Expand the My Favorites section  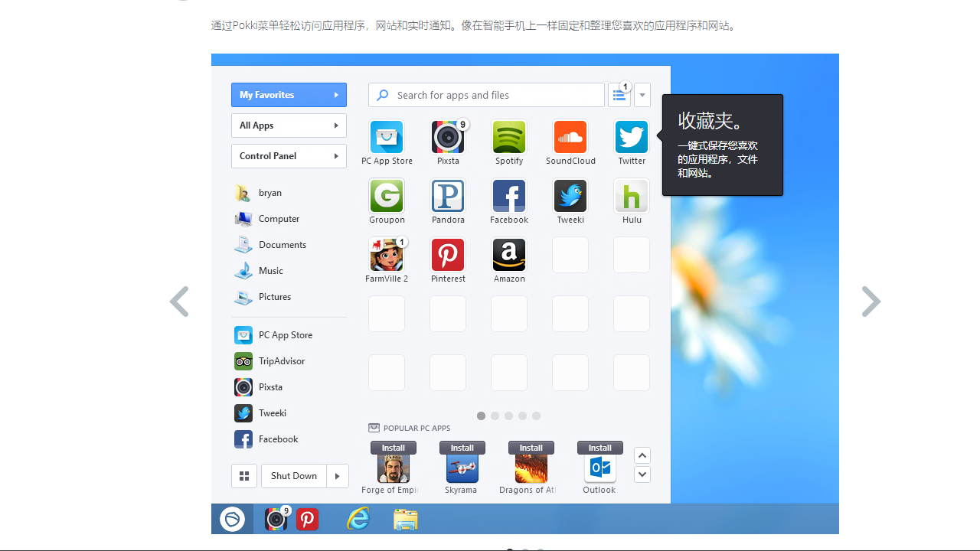click(x=289, y=94)
